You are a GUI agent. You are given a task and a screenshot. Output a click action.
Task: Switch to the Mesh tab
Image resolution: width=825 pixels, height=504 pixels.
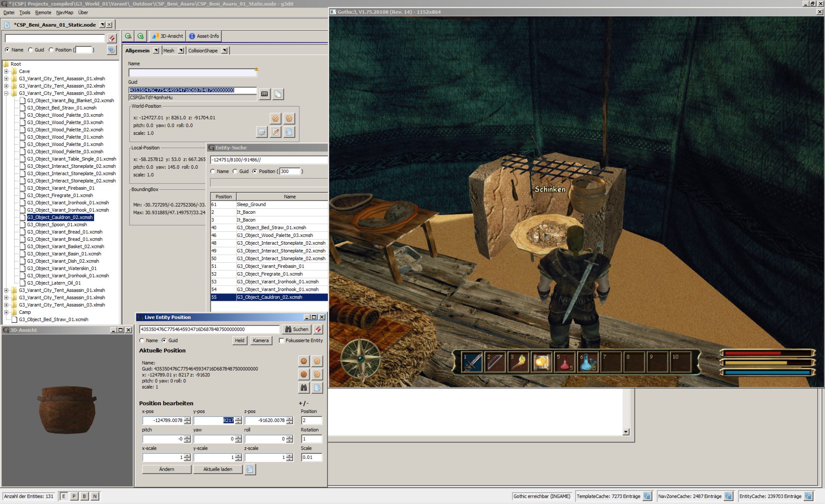pyautogui.click(x=169, y=51)
